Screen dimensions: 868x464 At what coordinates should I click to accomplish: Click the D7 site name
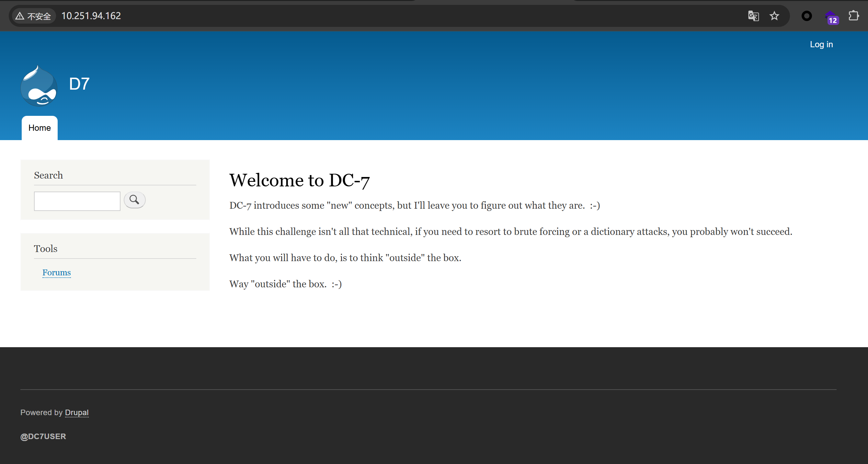pyautogui.click(x=79, y=84)
